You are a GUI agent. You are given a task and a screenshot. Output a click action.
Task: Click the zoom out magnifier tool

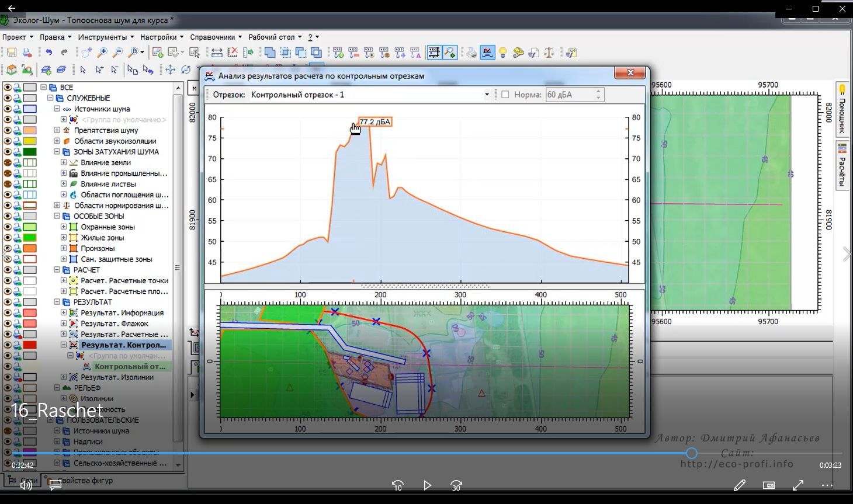118,53
